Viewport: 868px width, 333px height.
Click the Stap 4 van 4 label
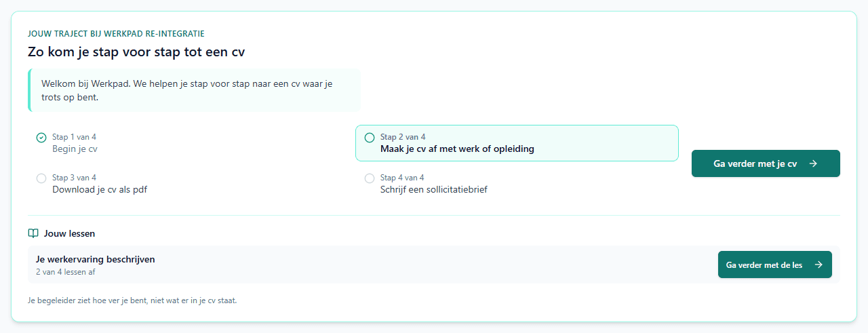pyautogui.click(x=402, y=178)
